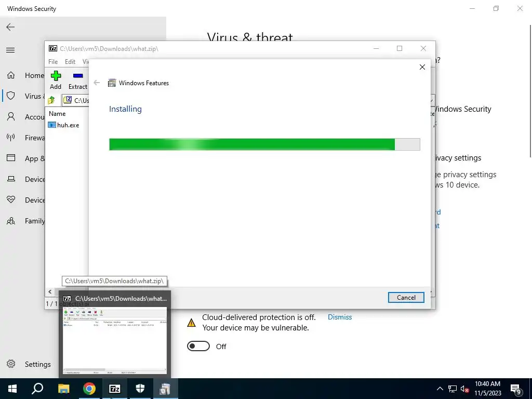
Task: Click the 7-Zip taskbar button
Action: 115,389
